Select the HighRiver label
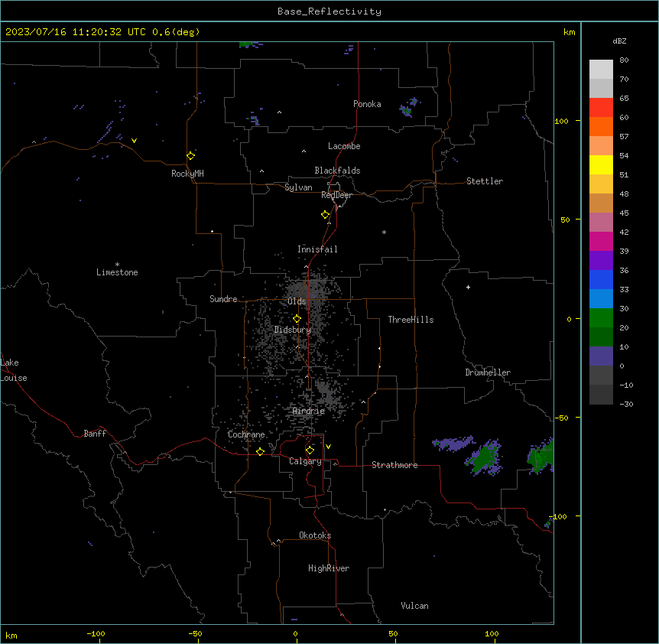The image size is (659, 644). (x=329, y=568)
